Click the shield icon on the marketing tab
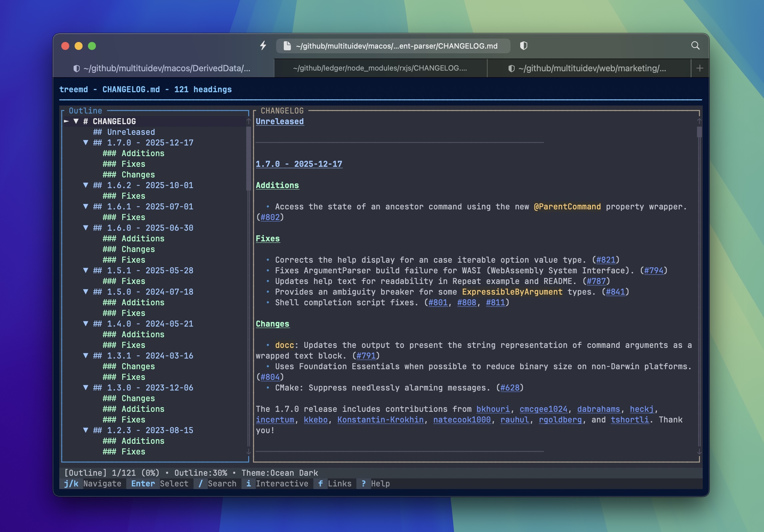 [512, 68]
